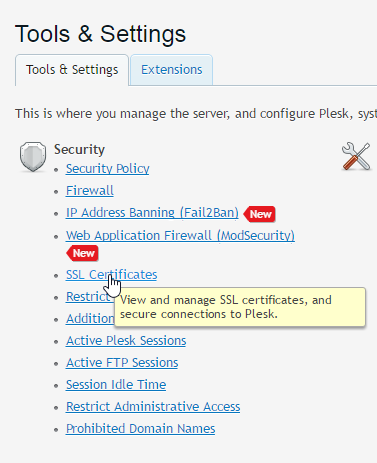Image resolution: width=377 pixels, height=463 pixels.
Task: Open the Security Policy link
Action: tap(107, 169)
